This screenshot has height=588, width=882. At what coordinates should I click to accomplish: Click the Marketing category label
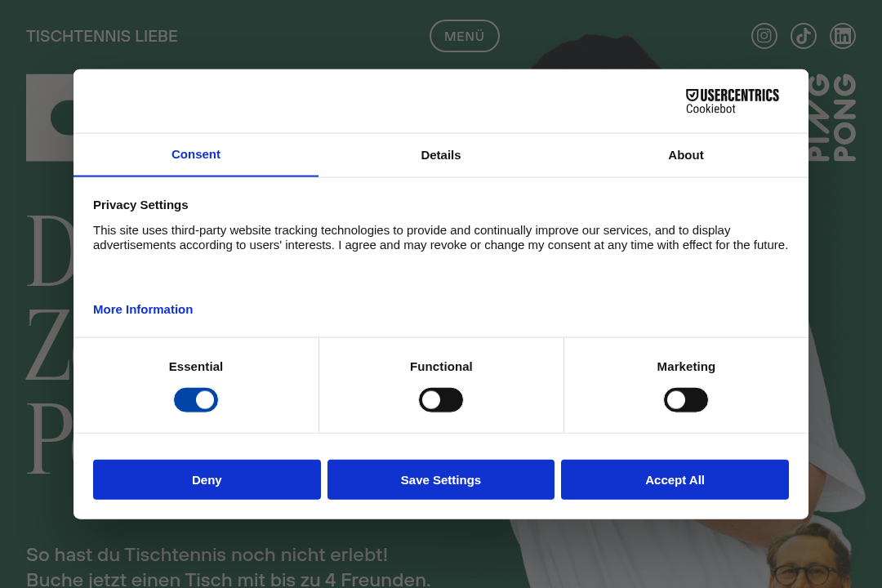click(686, 367)
